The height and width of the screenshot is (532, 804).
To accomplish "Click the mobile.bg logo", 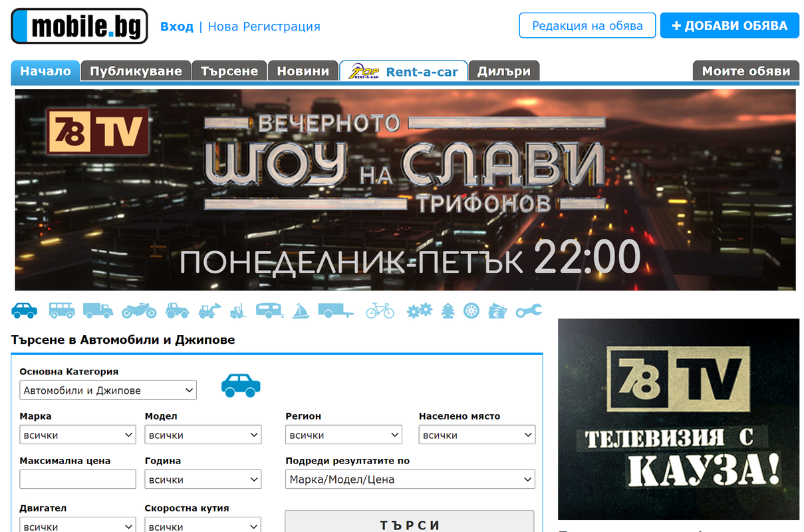I will tap(79, 26).
